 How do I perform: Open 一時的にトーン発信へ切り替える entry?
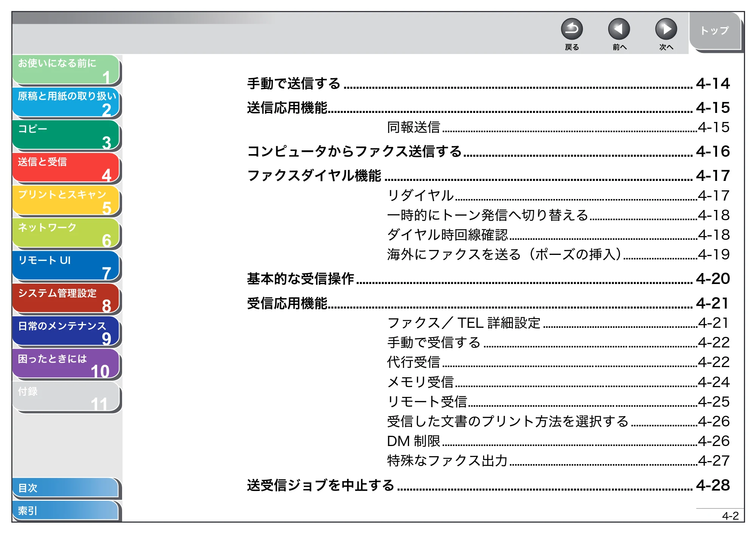pyautogui.click(x=558, y=215)
